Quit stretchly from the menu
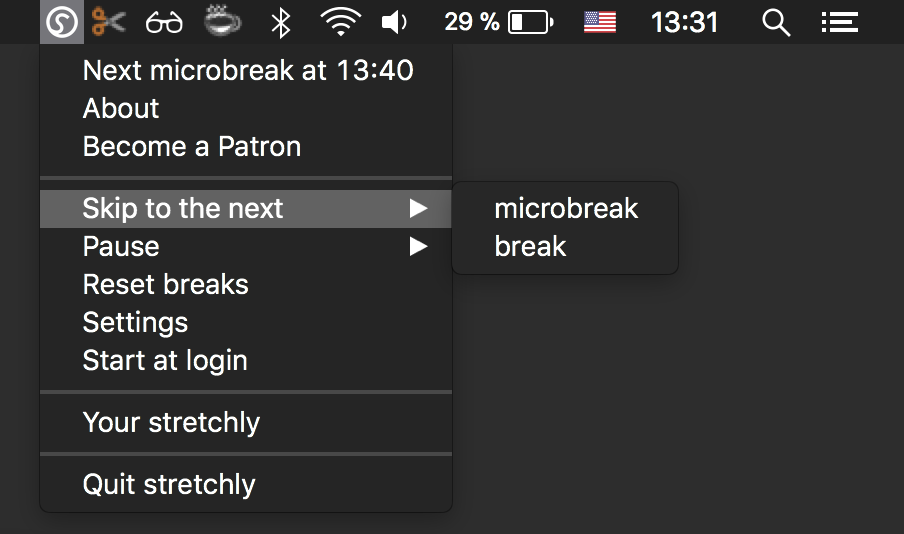 pos(246,484)
